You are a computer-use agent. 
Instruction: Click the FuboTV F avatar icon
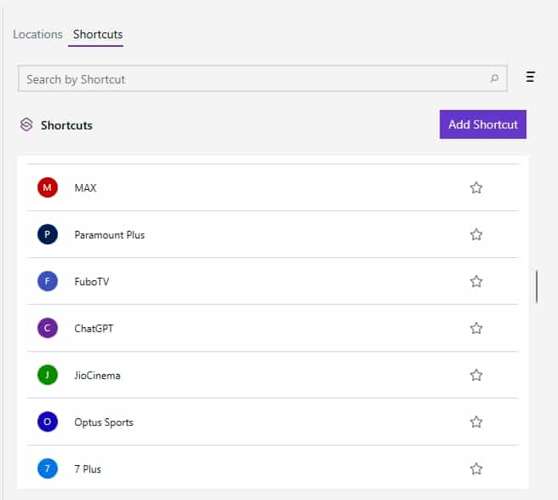[47, 281]
